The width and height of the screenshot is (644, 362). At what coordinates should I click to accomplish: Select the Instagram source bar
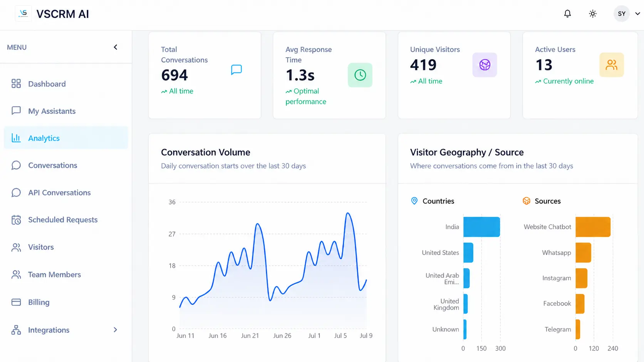pyautogui.click(x=582, y=278)
